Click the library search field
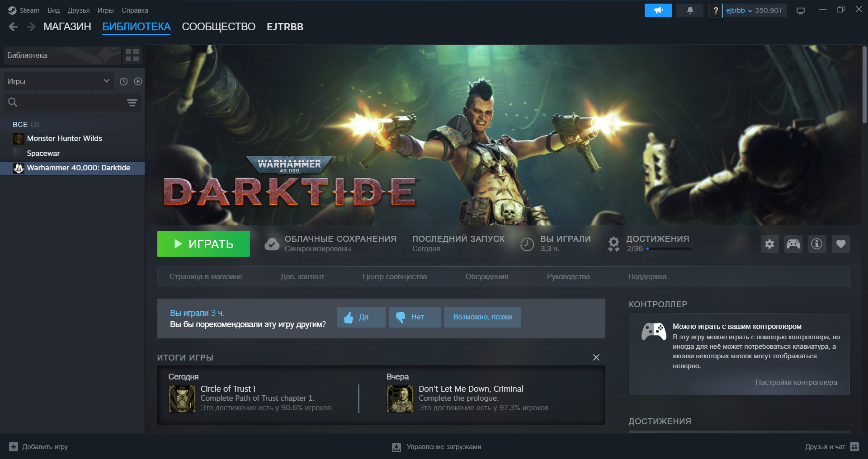The height and width of the screenshot is (459, 868). point(72,103)
